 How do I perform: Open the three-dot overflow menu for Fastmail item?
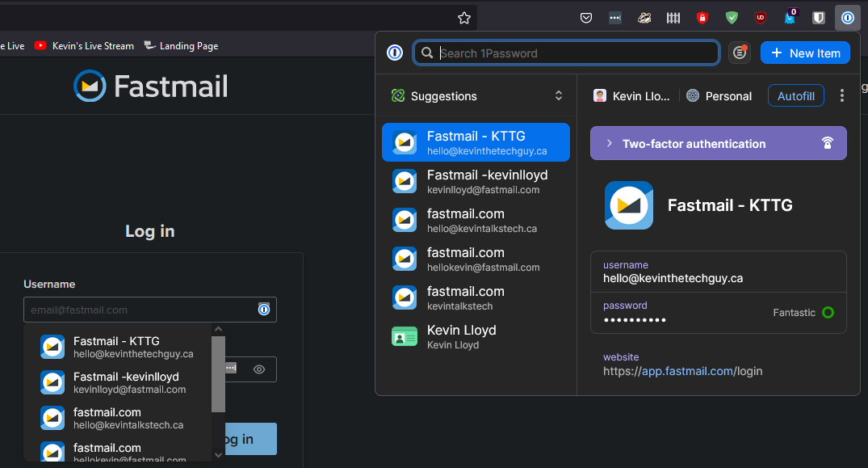(842, 95)
